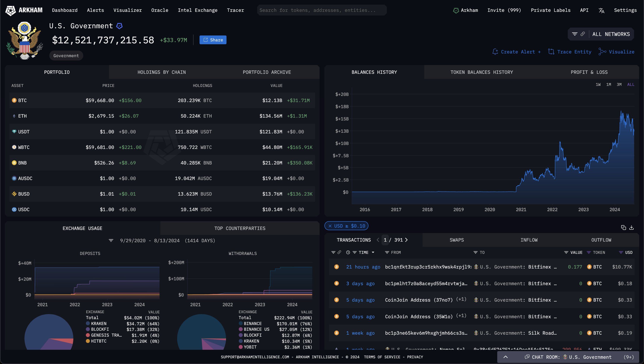This screenshot has width=644, height=364.
Task: Click the BUSD icon in portfolio
Action: point(14,194)
